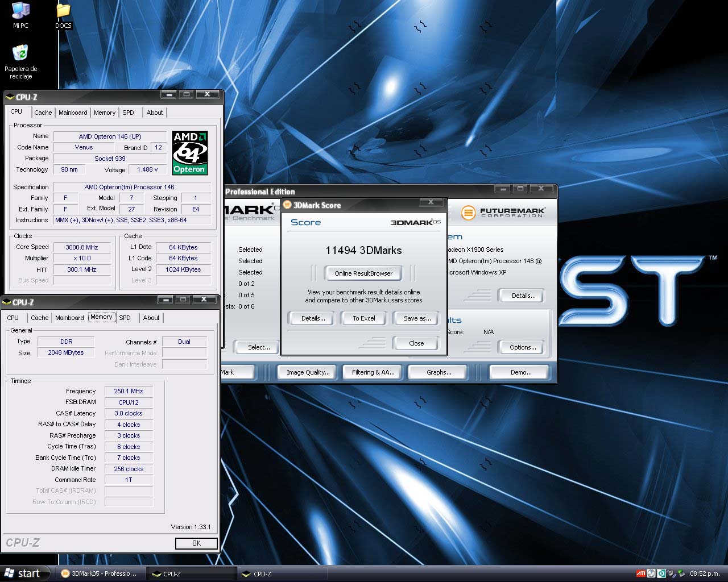
Task: Click the Online ResultBrowser button
Action: pyautogui.click(x=363, y=273)
